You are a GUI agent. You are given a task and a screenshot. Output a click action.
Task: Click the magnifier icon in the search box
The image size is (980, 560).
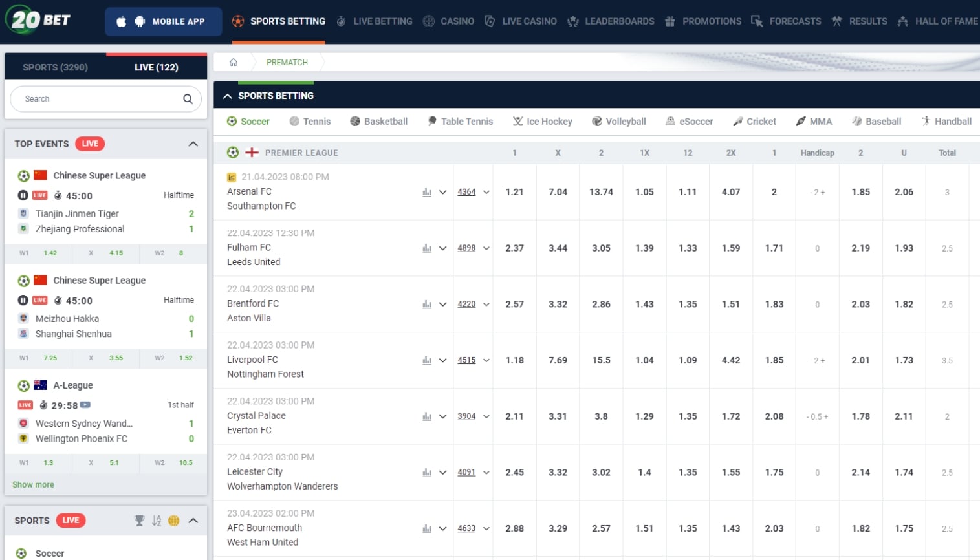click(x=188, y=99)
